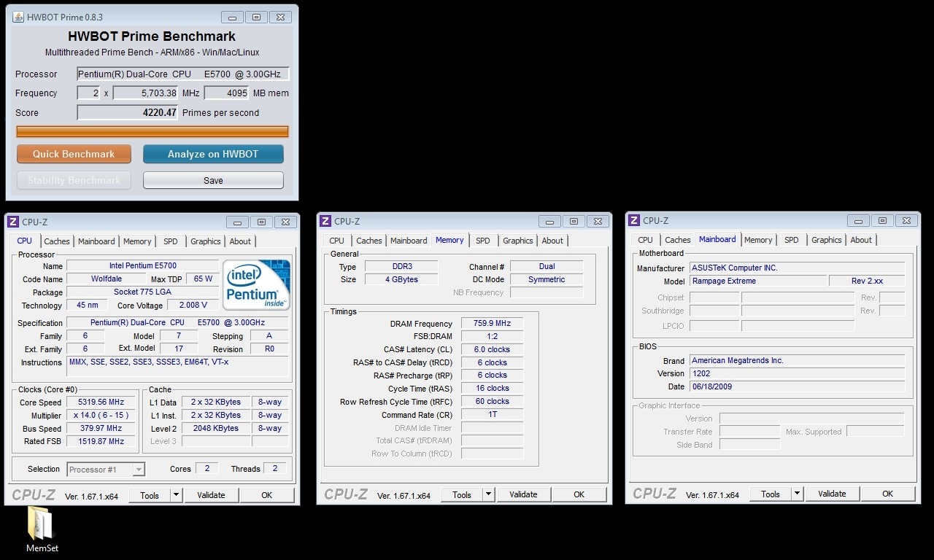Select the Memory tab in Memory window

[x=449, y=240]
